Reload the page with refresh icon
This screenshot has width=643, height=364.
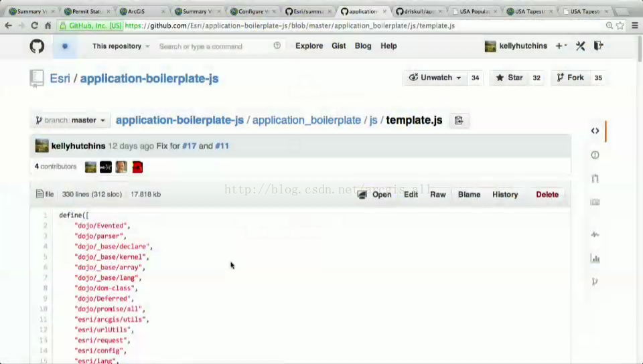coord(34,25)
